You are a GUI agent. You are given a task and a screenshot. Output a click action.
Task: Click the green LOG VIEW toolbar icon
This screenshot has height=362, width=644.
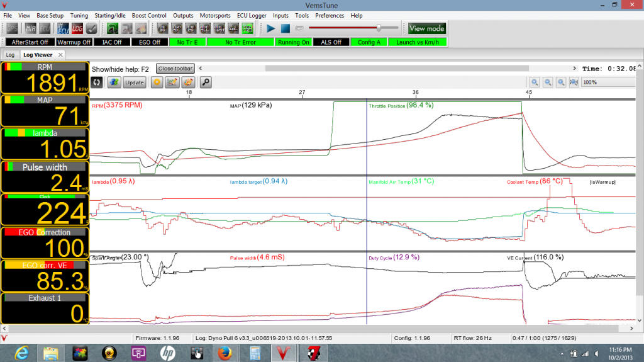(247, 28)
